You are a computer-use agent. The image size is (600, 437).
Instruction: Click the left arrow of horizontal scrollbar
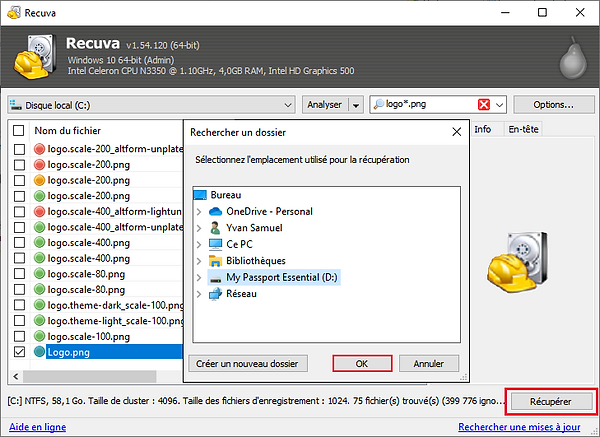click(16, 377)
